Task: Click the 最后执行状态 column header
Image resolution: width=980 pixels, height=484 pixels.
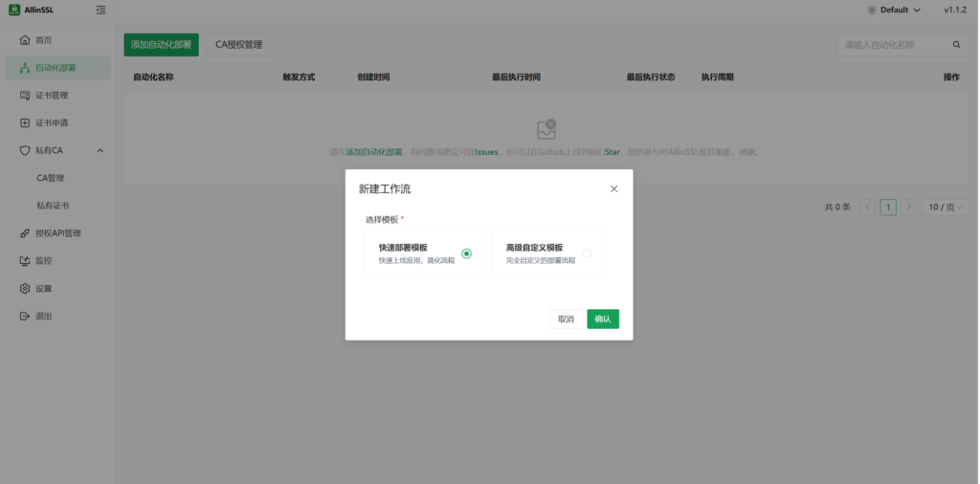Action: pyautogui.click(x=651, y=77)
